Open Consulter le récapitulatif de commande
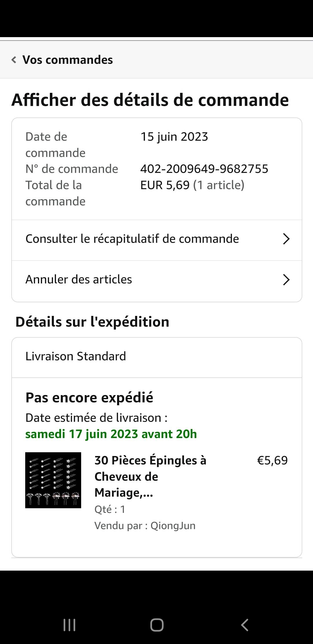This screenshot has width=313, height=644. [x=132, y=239]
